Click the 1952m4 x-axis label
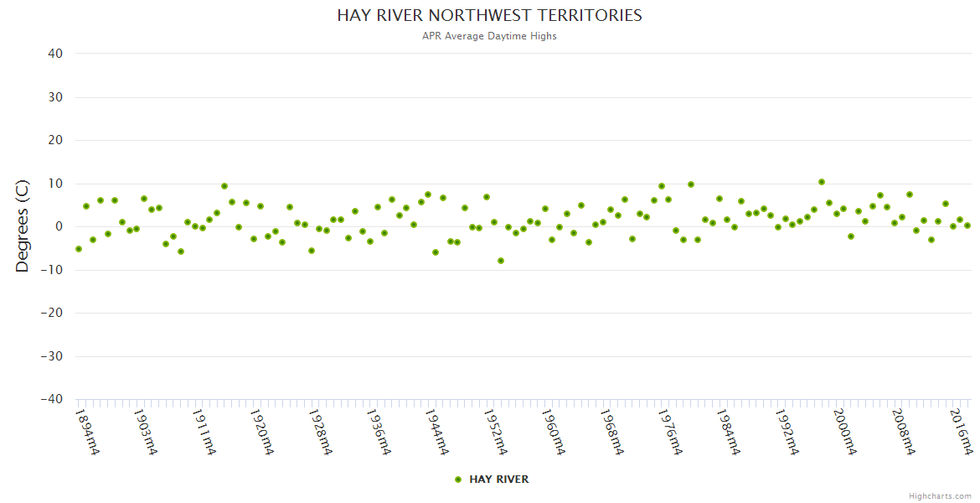This screenshot has width=980, height=503. (496, 432)
